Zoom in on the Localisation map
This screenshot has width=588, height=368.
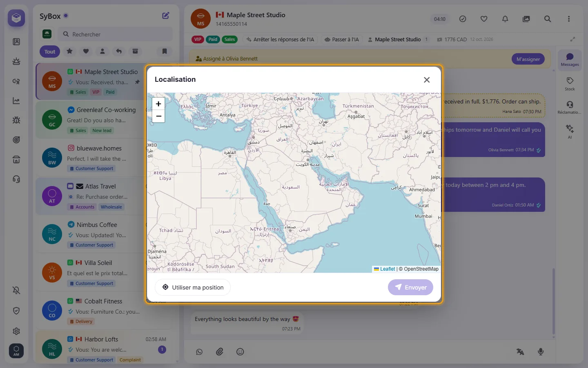pos(158,104)
